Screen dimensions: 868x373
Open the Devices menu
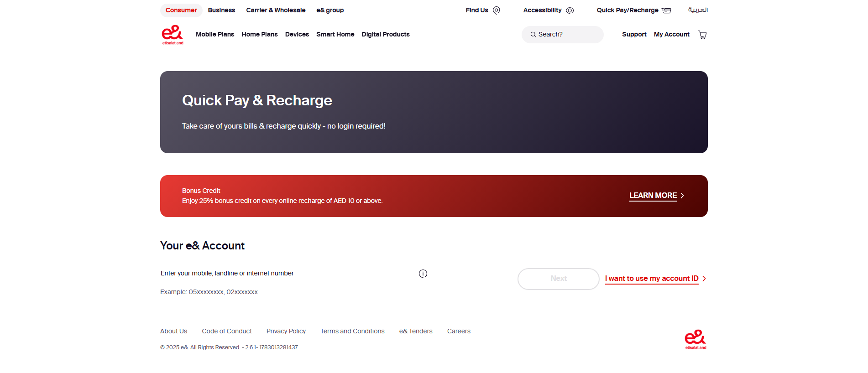click(x=297, y=34)
